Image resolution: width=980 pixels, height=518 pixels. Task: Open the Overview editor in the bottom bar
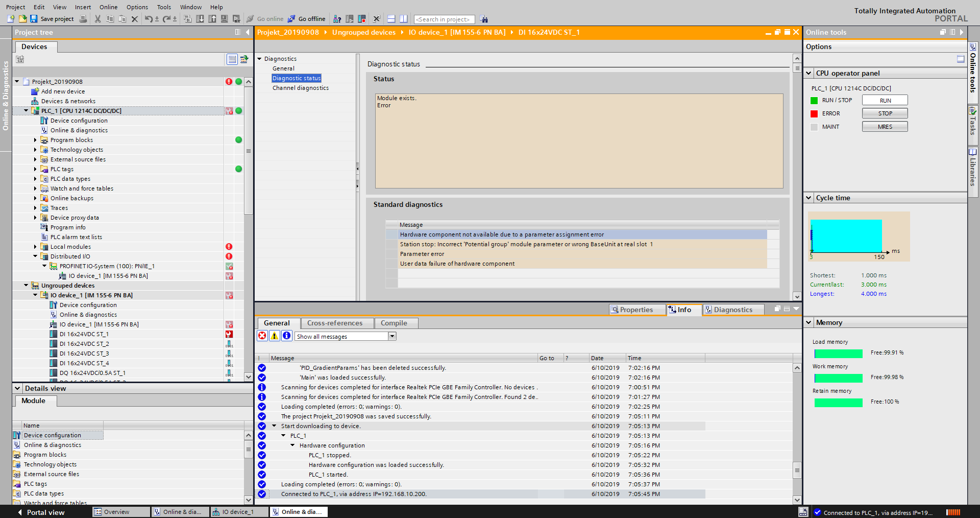tap(121, 512)
